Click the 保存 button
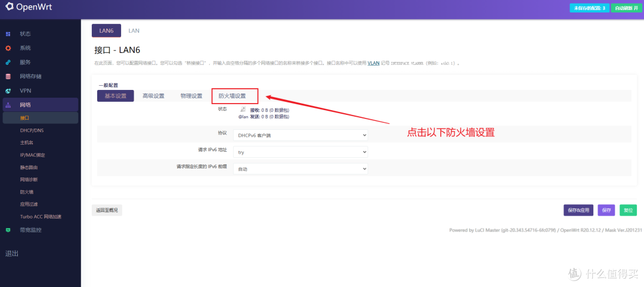This screenshot has width=644, height=287. click(606, 210)
